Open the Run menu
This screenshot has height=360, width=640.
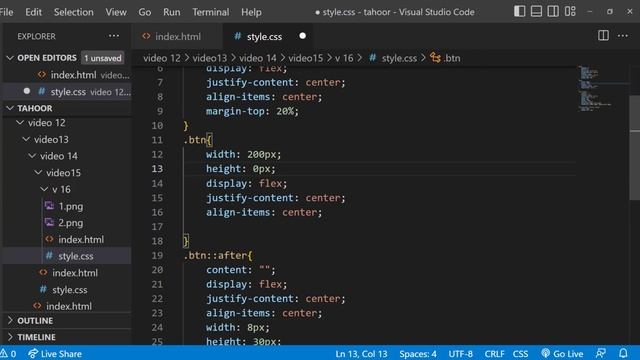coord(171,12)
